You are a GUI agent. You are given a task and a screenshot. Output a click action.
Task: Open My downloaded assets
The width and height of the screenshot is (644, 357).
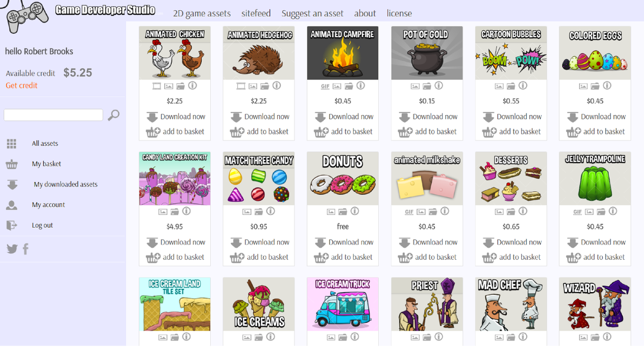[66, 184]
